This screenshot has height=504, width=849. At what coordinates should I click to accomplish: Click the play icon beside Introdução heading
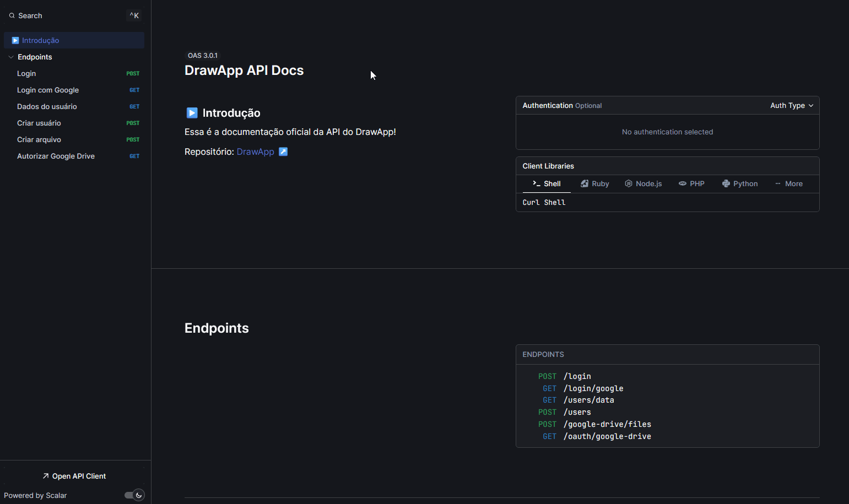point(192,113)
